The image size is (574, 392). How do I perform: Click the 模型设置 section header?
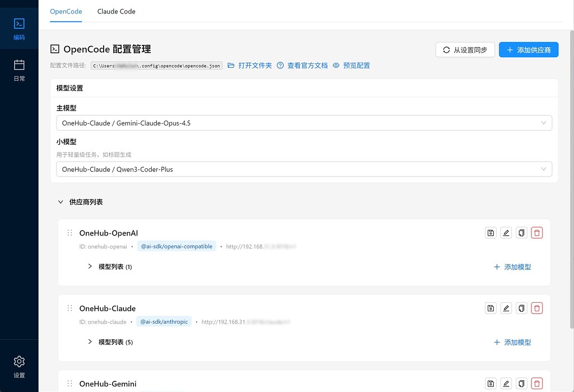pos(70,88)
